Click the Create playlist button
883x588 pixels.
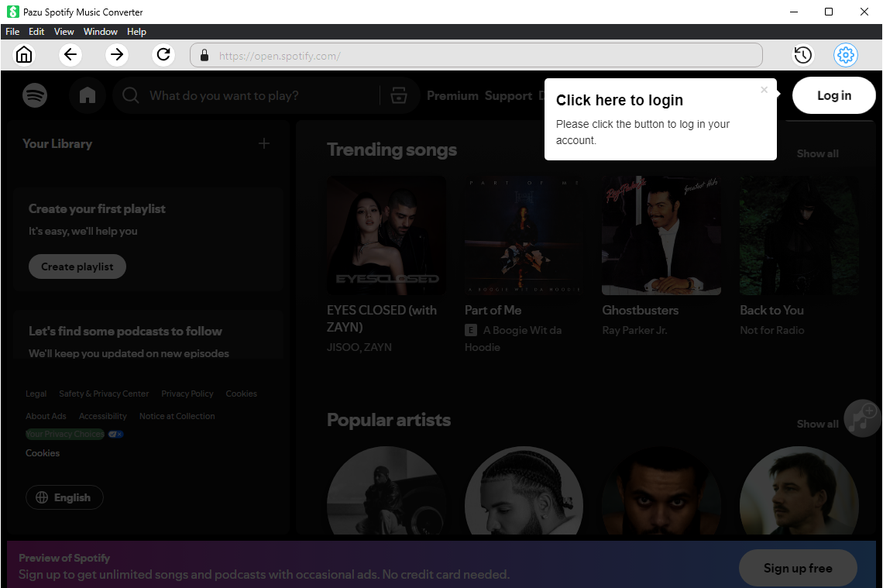coord(77,266)
